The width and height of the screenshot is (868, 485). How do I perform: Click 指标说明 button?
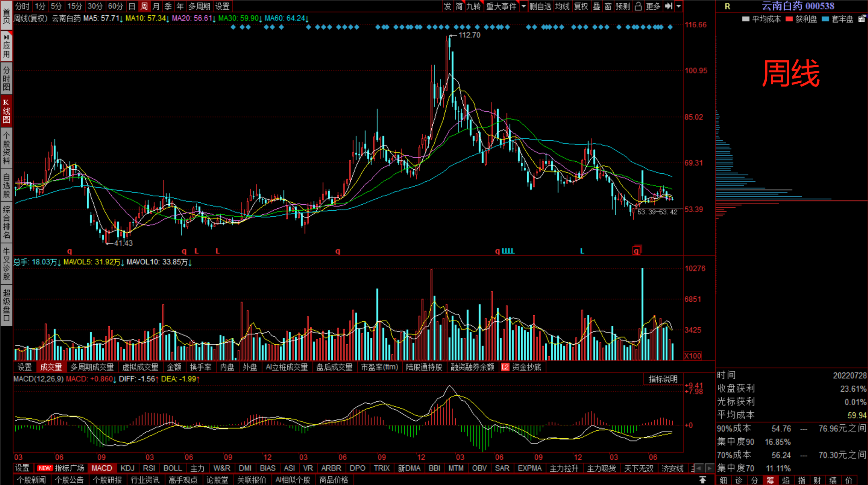click(x=663, y=379)
